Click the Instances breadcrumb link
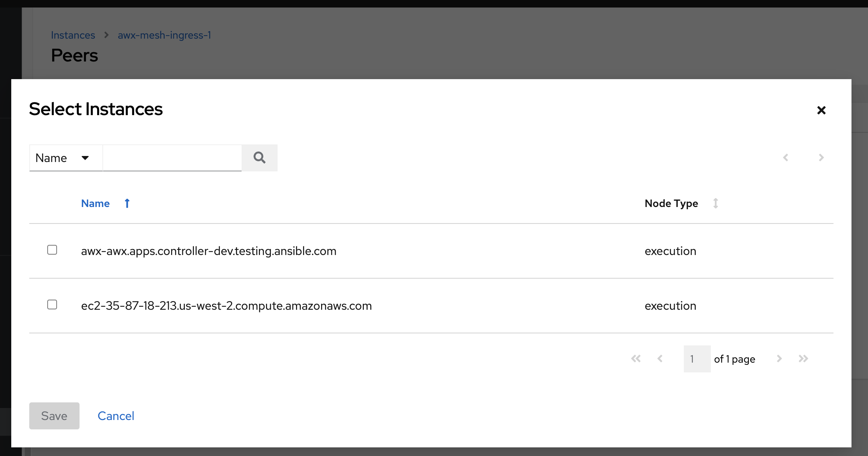868x456 pixels. (x=73, y=35)
